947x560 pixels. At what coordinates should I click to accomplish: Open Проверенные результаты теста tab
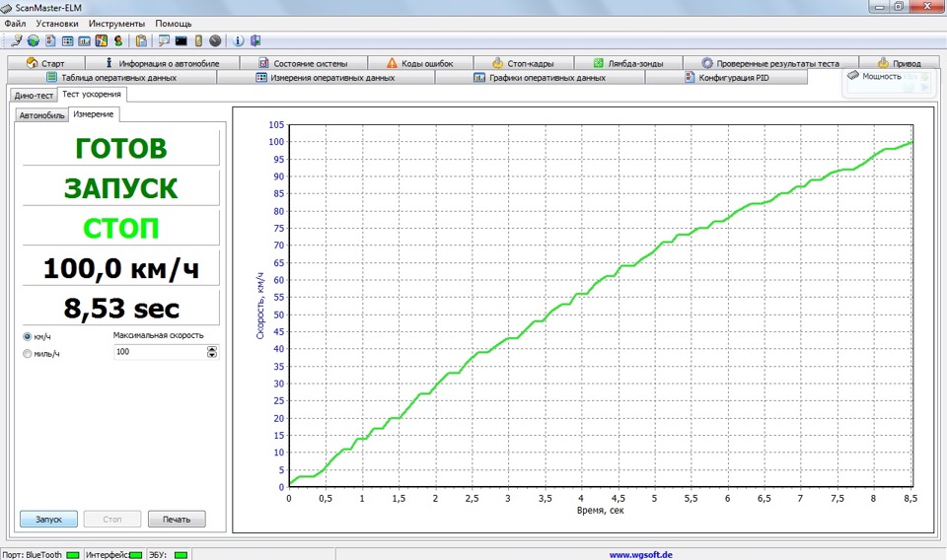click(770, 63)
